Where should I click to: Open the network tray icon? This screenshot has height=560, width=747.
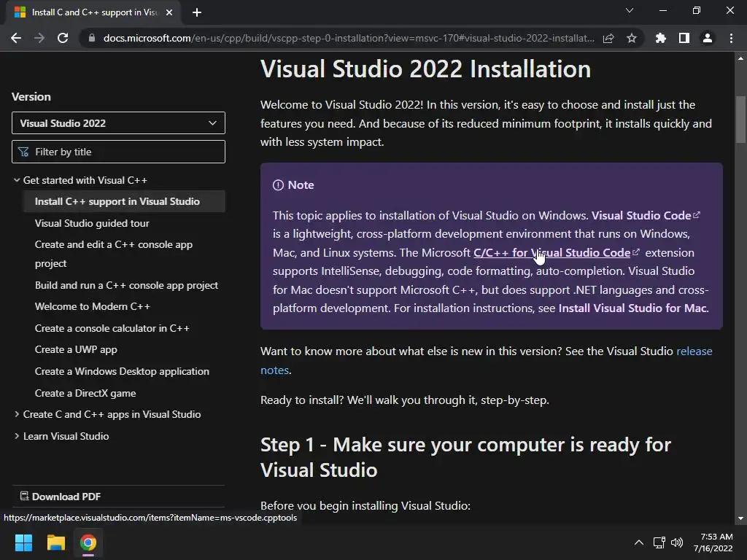click(659, 542)
